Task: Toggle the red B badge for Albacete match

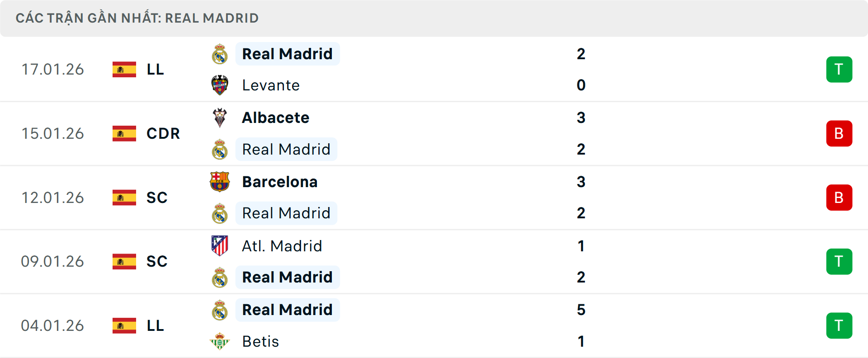Action: (839, 133)
